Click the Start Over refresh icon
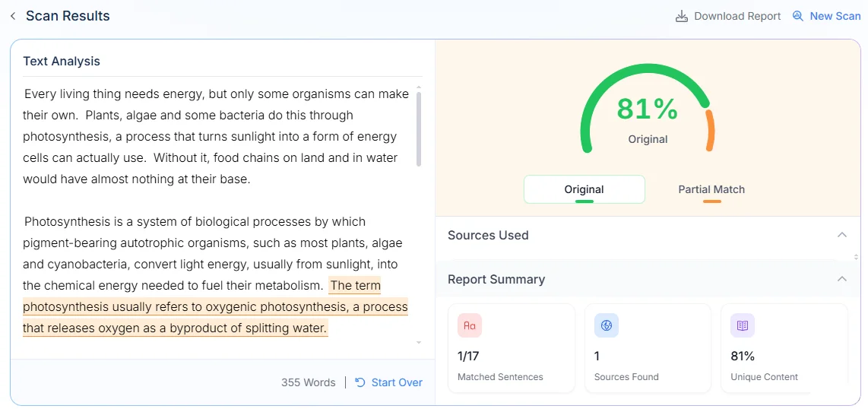The image size is (868, 409). 360,382
